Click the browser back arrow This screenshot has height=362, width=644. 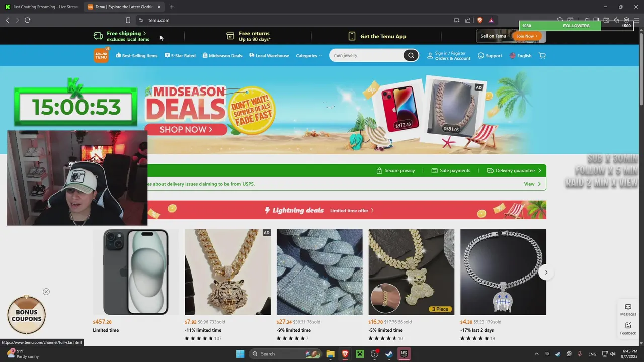(7, 20)
